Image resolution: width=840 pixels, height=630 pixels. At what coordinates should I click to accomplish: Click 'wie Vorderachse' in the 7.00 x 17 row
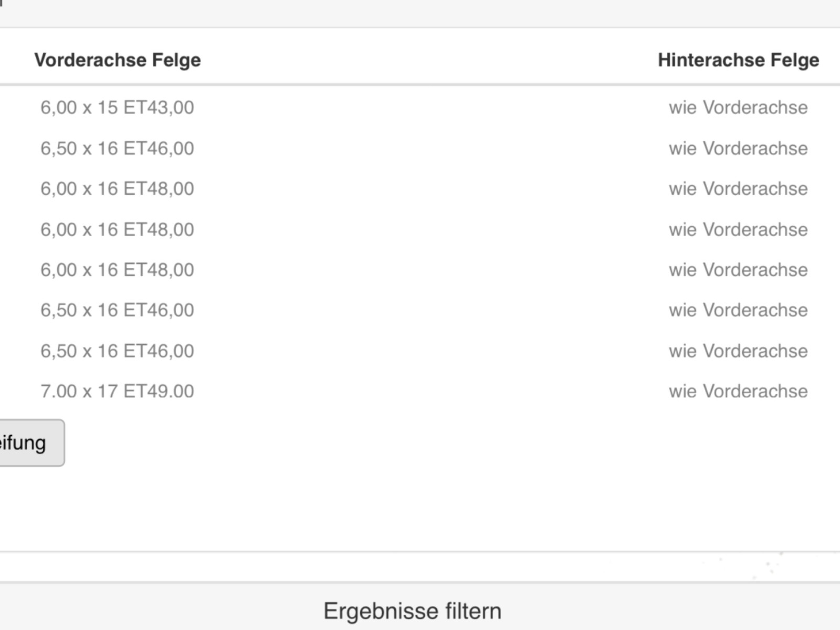(x=738, y=391)
